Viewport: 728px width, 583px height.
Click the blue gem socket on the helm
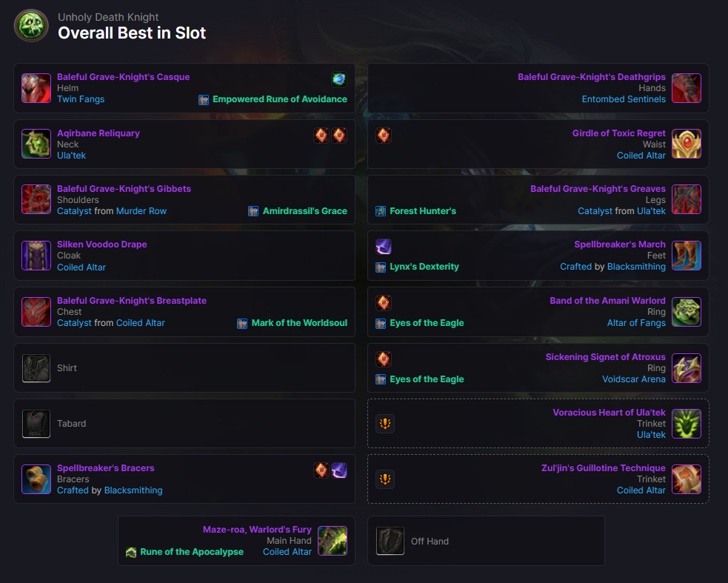click(339, 79)
